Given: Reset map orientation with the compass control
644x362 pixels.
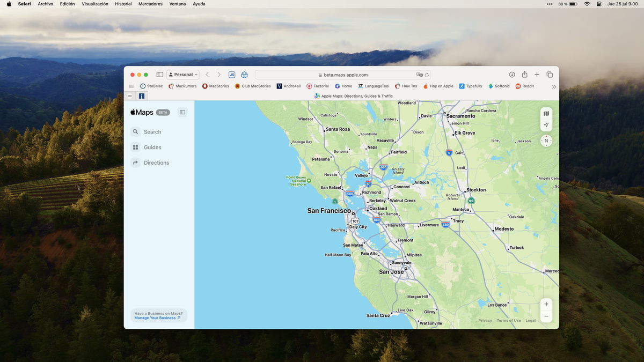Looking at the screenshot, I should 546,141.
